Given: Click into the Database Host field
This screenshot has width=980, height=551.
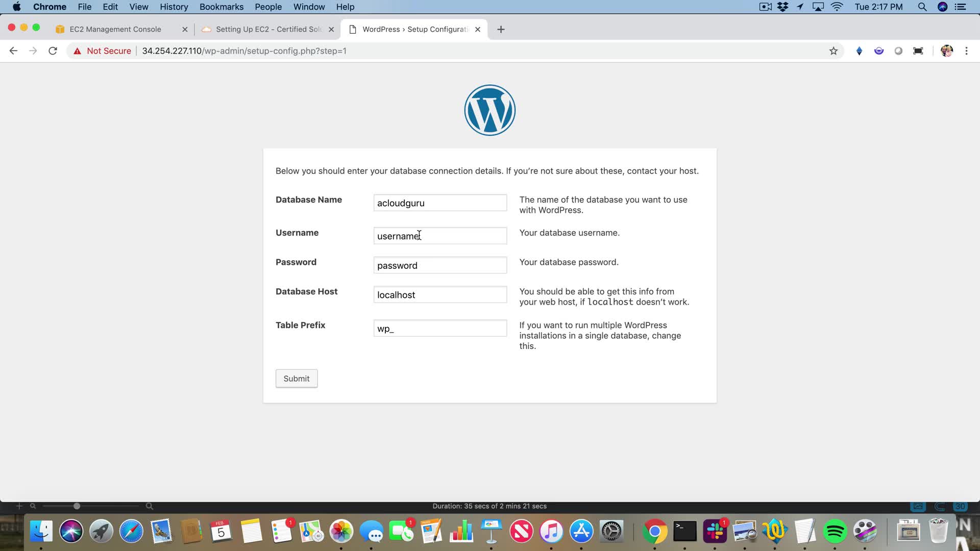Looking at the screenshot, I should (440, 295).
